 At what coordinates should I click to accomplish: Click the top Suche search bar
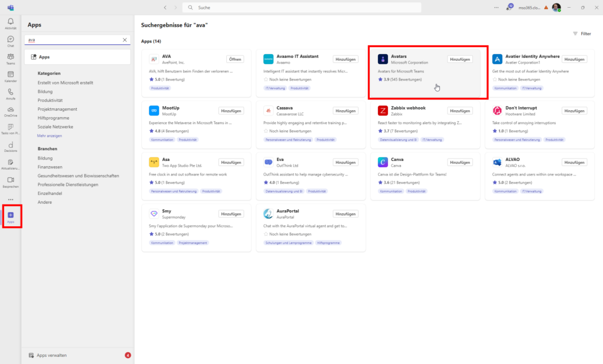click(x=302, y=7)
